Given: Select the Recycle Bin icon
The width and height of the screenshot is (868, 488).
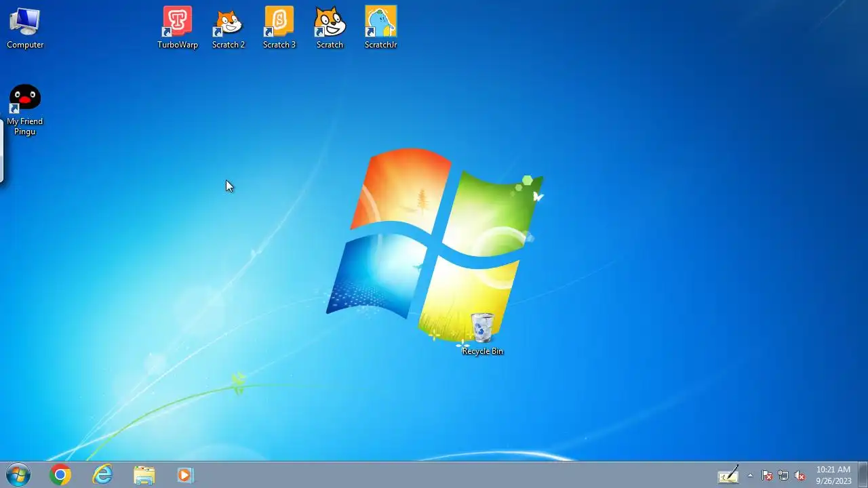Looking at the screenshot, I should click(482, 328).
